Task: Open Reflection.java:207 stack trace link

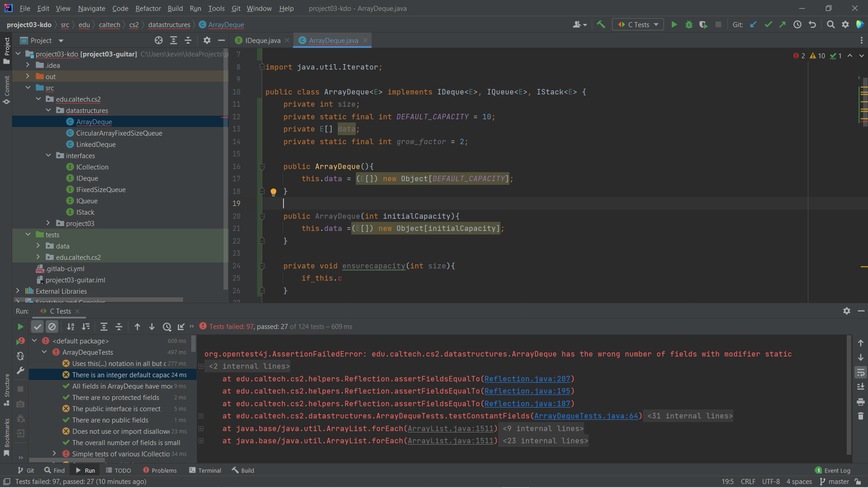Action: [527, 379]
